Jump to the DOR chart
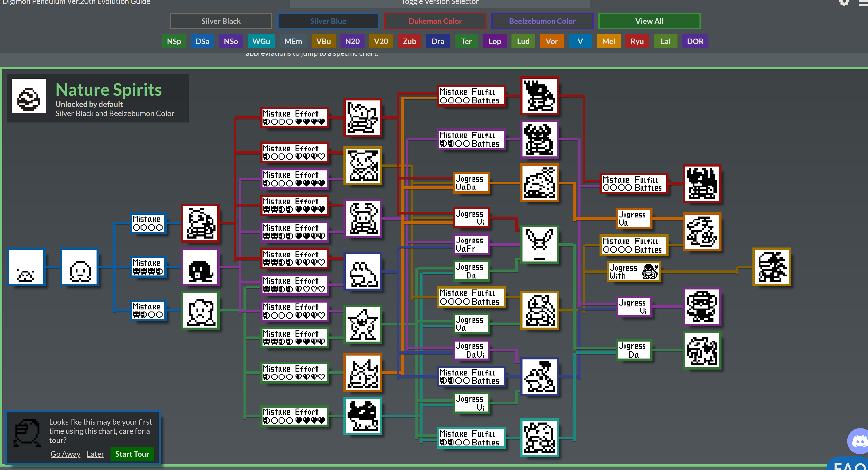This screenshot has height=470, width=868. click(x=695, y=41)
